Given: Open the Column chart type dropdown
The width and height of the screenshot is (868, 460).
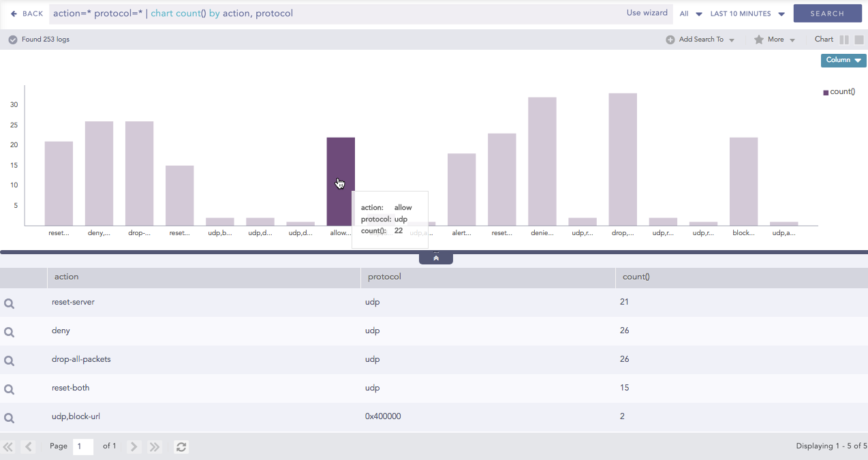Looking at the screenshot, I should [843, 61].
